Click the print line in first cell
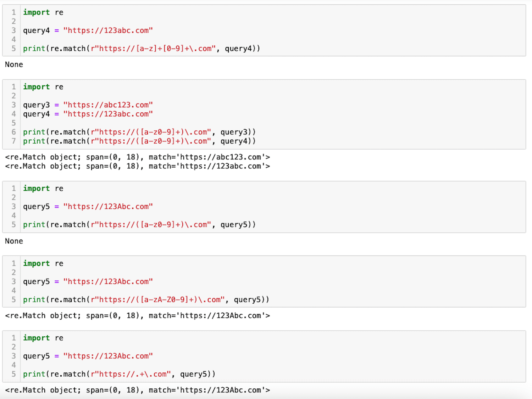This screenshot has height=399, width=532. [x=142, y=49]
